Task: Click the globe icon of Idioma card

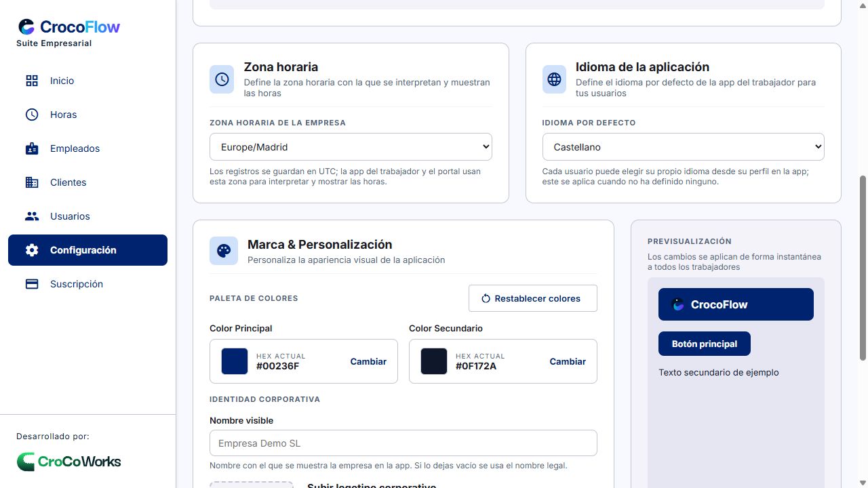Action: pyautogui.click(x=554, y=79)
